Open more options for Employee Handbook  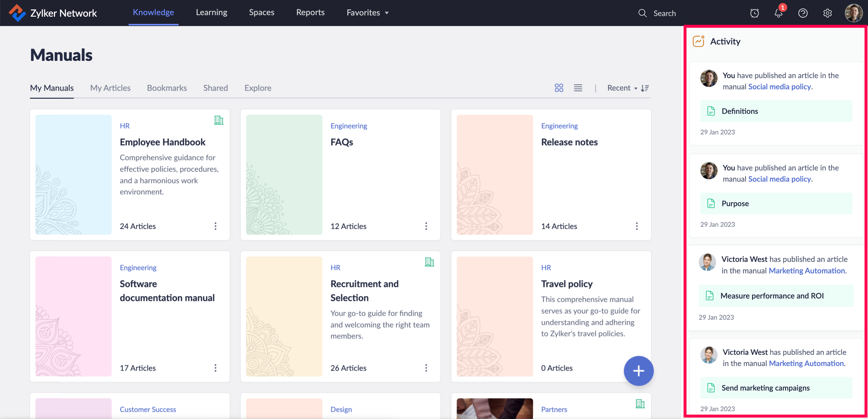pos(215,226)
